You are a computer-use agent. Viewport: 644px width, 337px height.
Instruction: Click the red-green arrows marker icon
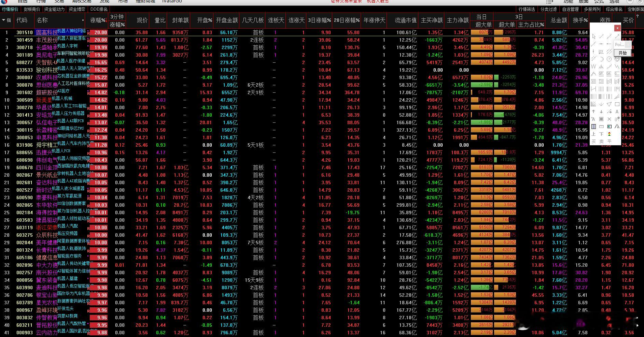click(x=609, y=134)
